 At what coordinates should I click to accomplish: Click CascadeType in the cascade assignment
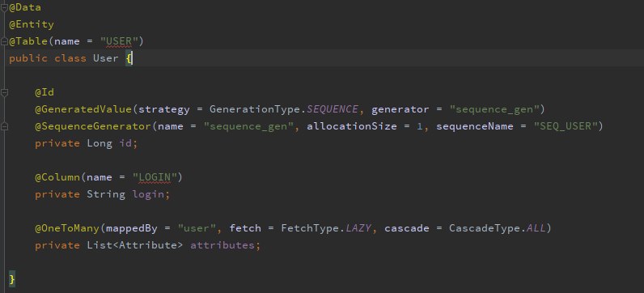[484, 228]
